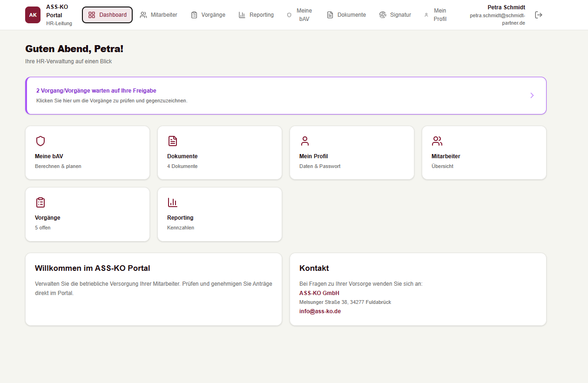Image resolution: width=588 pixels, height=383 pixels.
Task: Click 'Ihre HR-Verwaltung auf einen Blick' subtitle
Action: point(68,61)
